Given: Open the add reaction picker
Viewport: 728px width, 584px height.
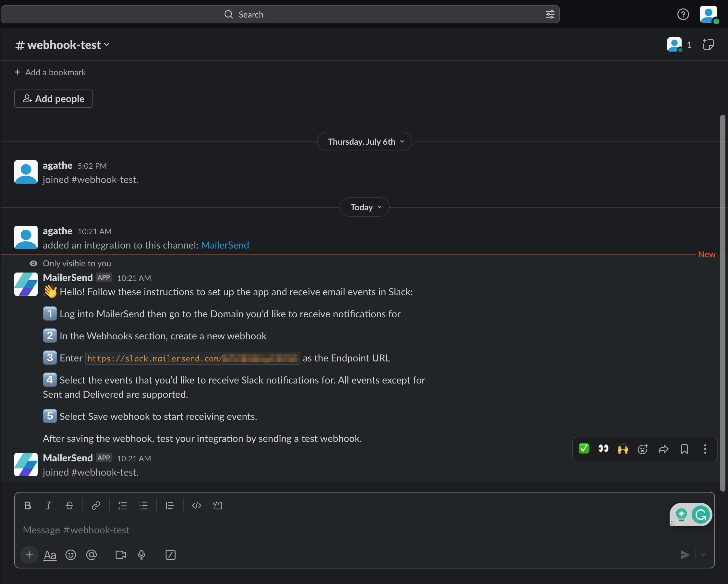Looking at the screenshot, I should pyautogui.click(x=643, y=449).
